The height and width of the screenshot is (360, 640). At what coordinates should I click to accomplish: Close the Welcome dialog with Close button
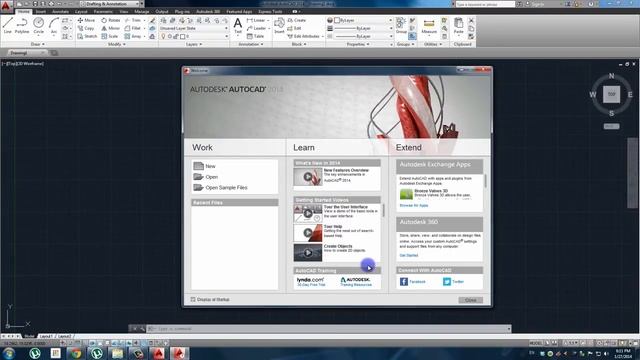click(x=471, y=300)
